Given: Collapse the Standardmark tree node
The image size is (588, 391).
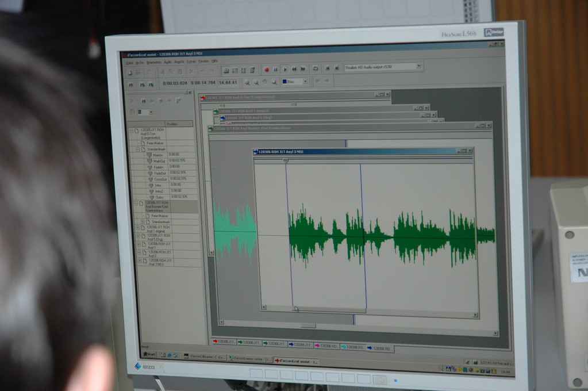Looking at the screenshot, I should tap(138, 149).
